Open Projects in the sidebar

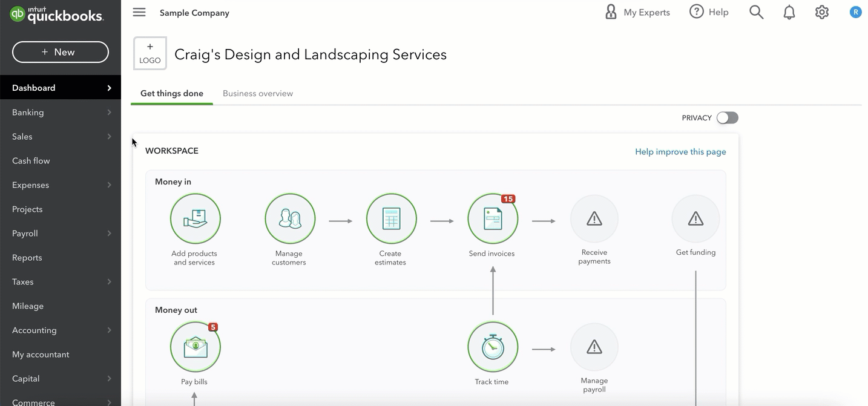(x=61, y=209)
